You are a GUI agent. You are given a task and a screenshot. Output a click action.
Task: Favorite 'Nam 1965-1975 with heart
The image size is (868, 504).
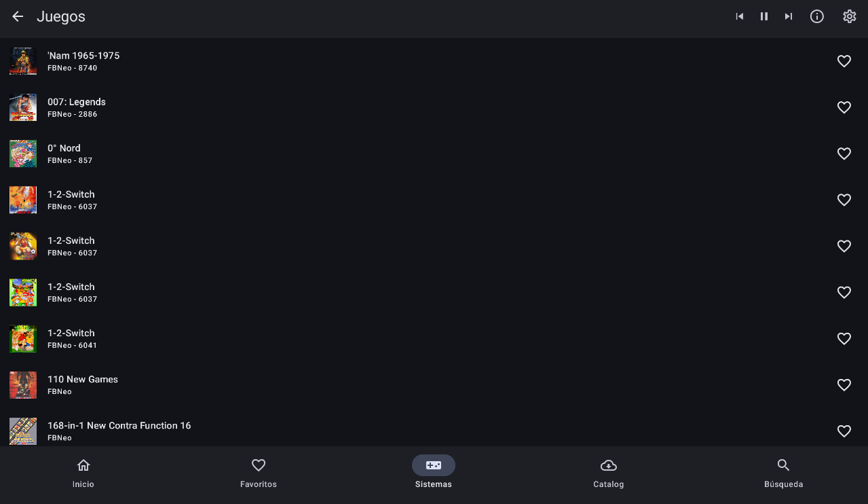click(844, 61)
